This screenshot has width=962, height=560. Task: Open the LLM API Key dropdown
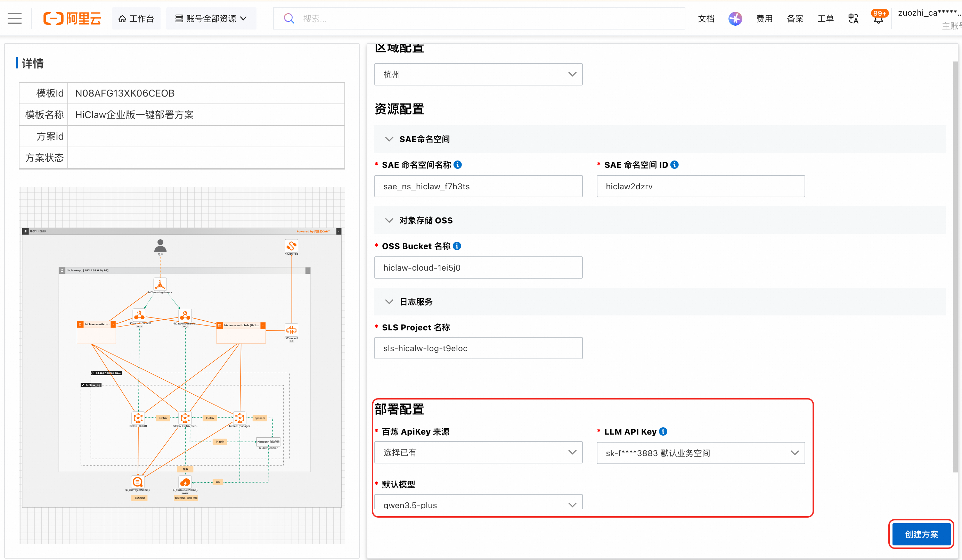coord(701,453)
